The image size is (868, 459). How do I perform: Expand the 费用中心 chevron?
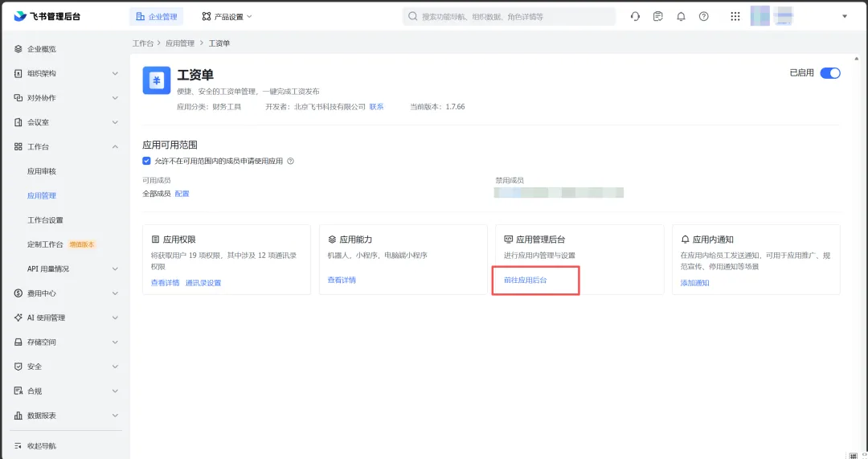coord(115,293)
